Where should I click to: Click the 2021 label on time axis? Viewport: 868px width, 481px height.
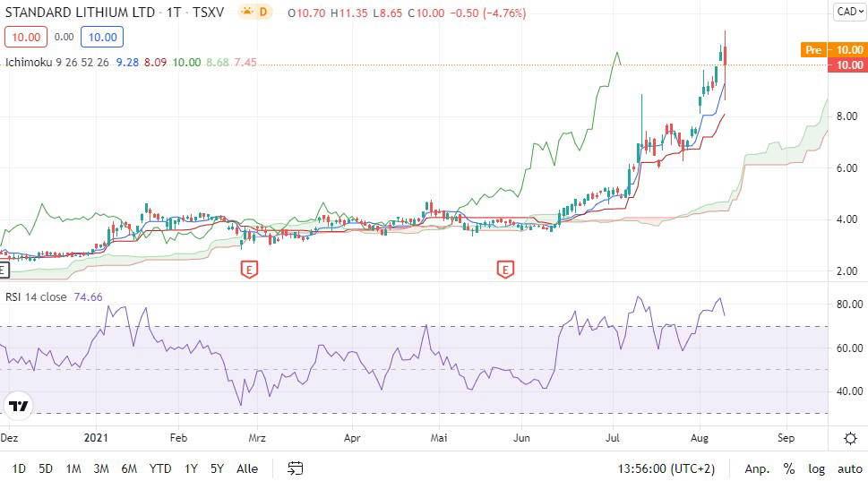pos(96,438)
